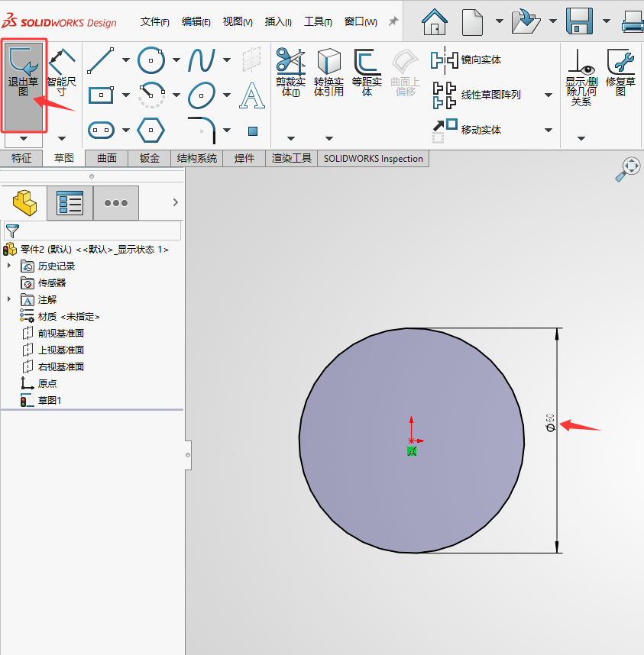
Task: Select the Polygon sketch tool
Action: [150, 130]
